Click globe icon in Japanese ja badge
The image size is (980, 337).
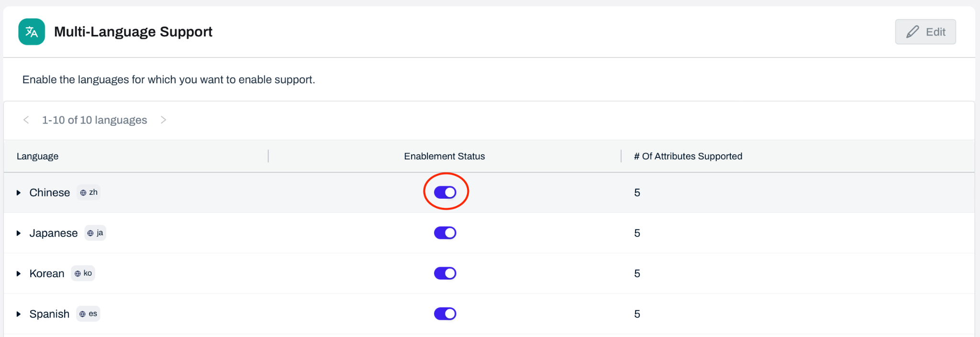click(x=90, y=234)
